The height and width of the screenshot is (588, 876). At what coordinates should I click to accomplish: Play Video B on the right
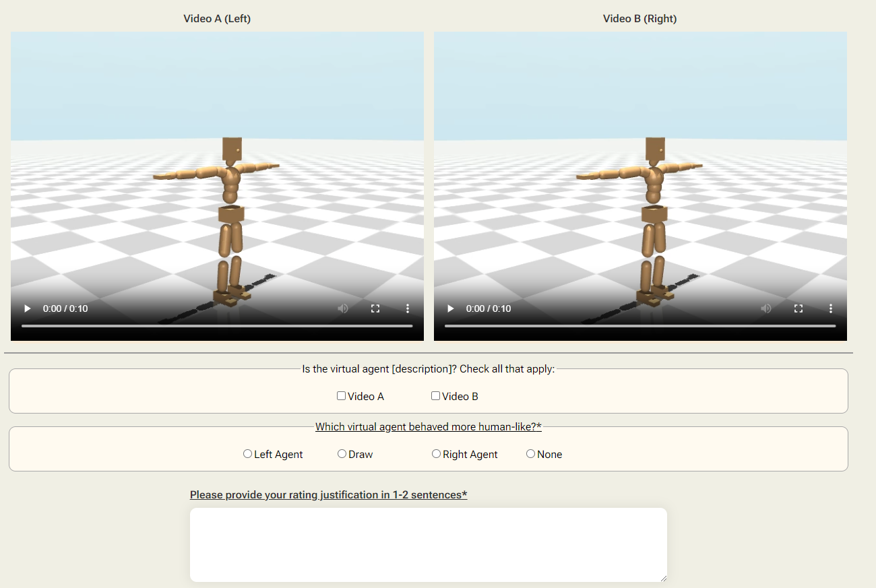coord(451,308)
